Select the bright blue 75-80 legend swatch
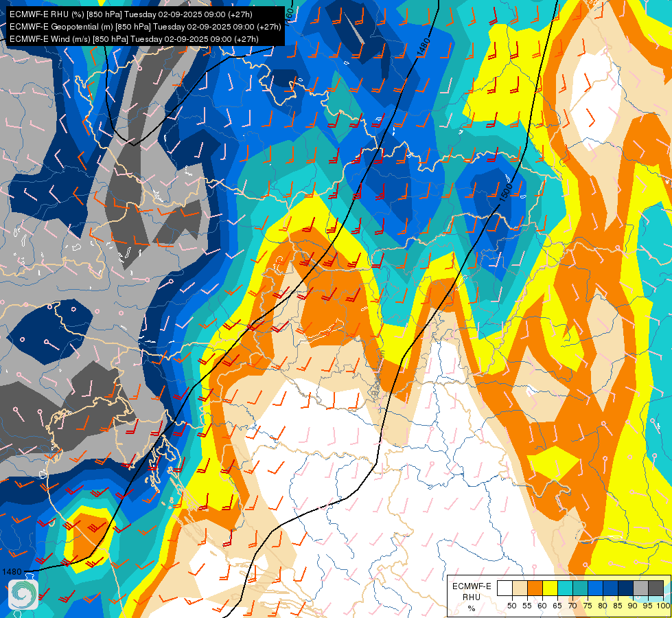Viewport: 672px width, 618px height. (595, 588)
